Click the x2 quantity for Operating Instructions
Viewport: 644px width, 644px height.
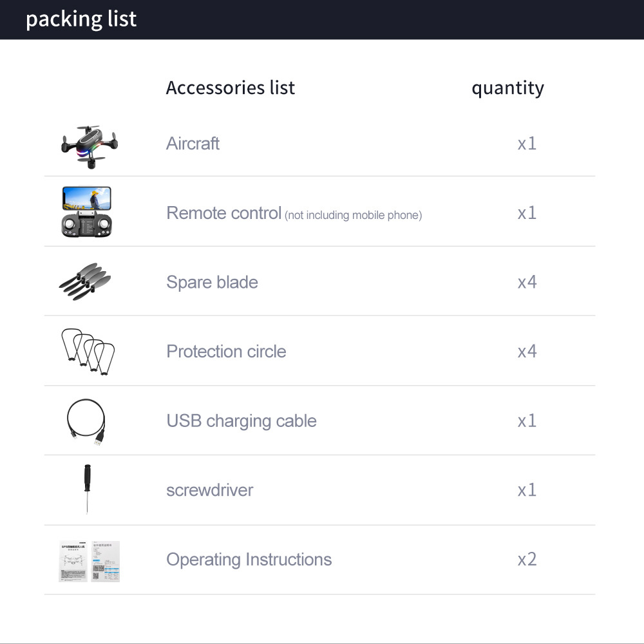click(527, 559)
